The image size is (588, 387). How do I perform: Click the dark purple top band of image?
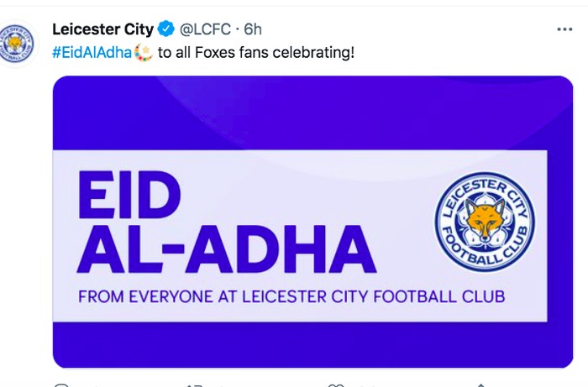[312, 109]
